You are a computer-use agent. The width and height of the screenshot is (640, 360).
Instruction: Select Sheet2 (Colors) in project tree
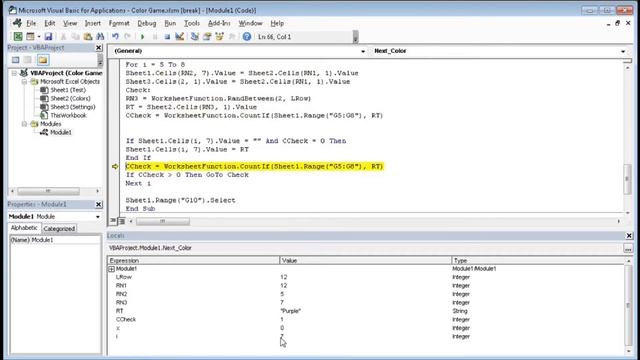click(x=70, y=98)
